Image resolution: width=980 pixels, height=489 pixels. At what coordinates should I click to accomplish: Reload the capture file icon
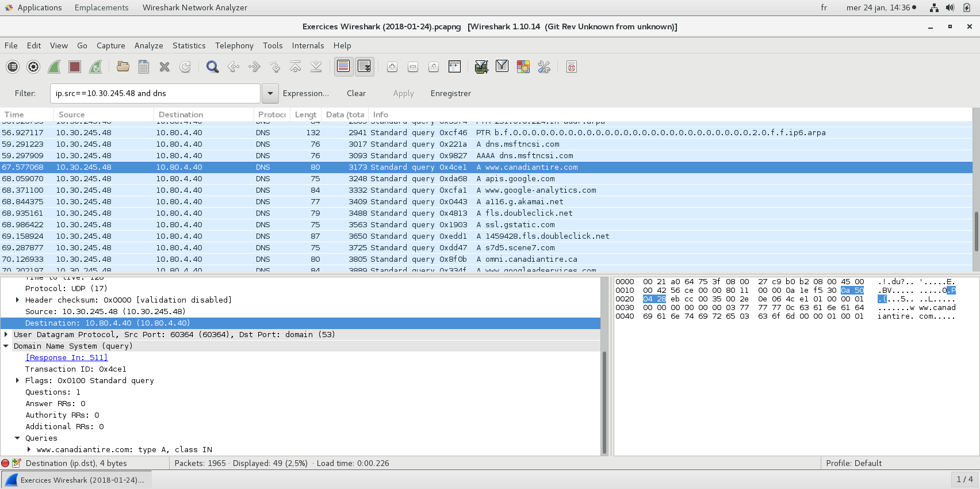pos(185,67)
